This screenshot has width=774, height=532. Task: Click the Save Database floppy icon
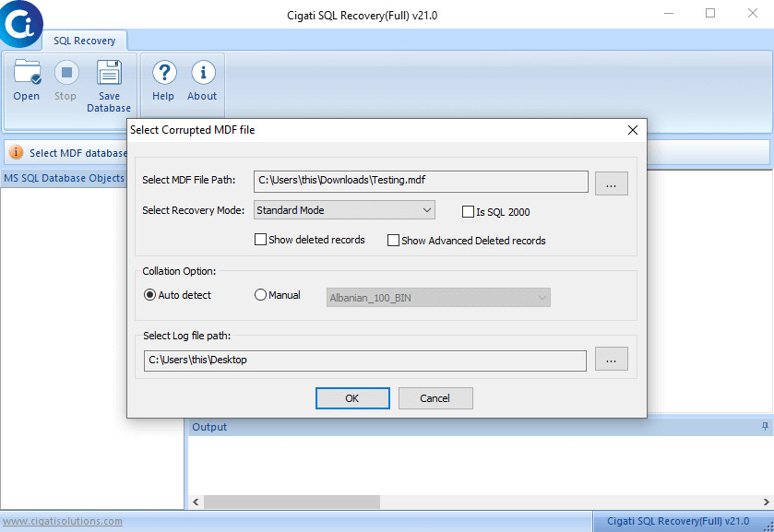point(109,73)
